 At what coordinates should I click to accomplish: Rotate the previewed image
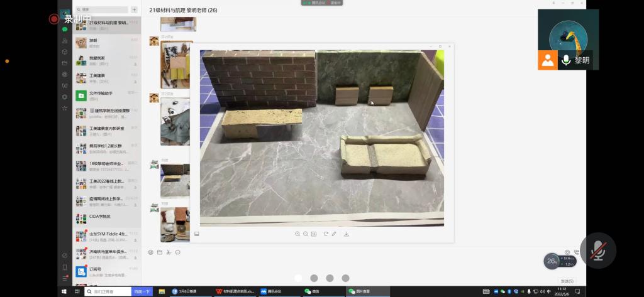pyautogui.click(x=326, y=234)
